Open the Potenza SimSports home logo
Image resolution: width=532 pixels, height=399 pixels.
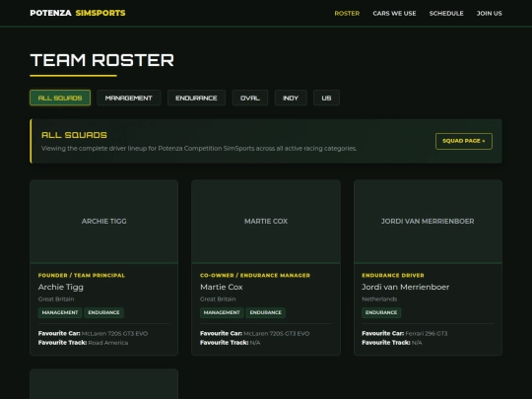point(78,13)
